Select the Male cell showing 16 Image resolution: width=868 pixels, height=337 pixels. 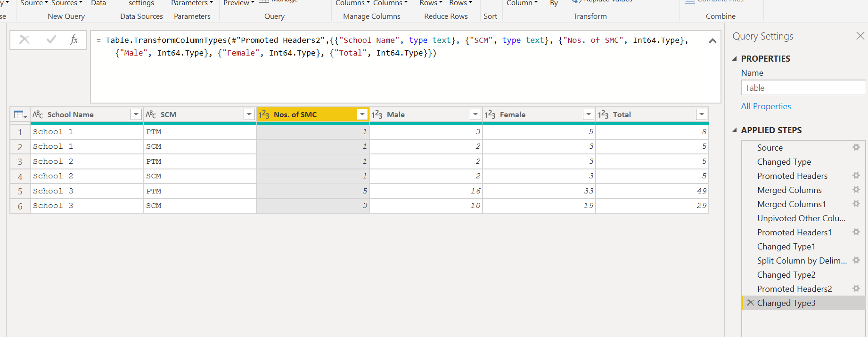pos(426,191)
